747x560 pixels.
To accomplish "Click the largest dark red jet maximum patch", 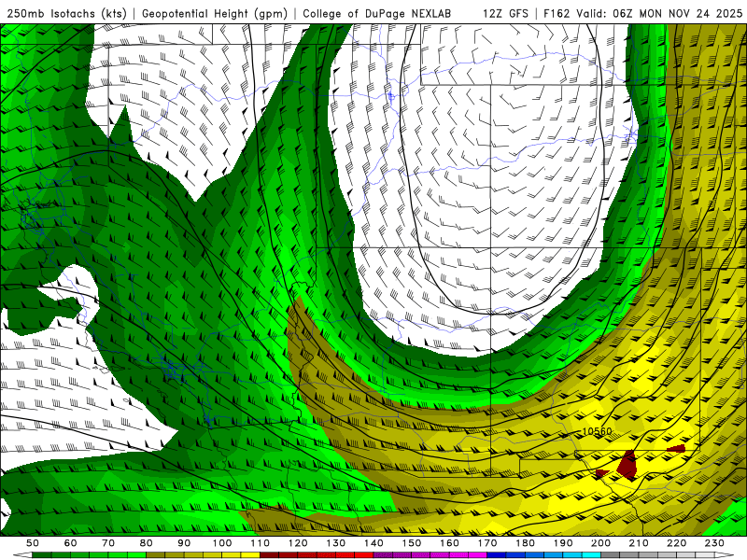I will point(627,465).
